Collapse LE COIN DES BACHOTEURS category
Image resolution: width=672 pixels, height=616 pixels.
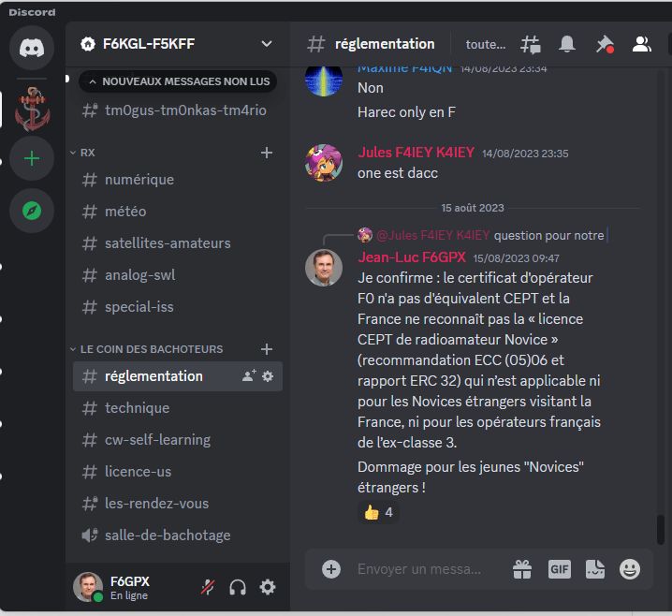(147, 349)
